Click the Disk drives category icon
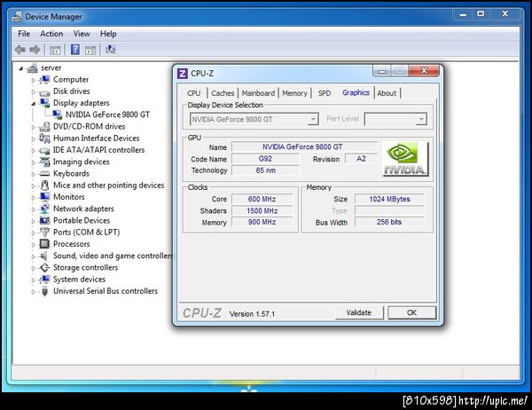Image resolution: width=532 pixels, height=410 pixels. [x=44, y=91]
